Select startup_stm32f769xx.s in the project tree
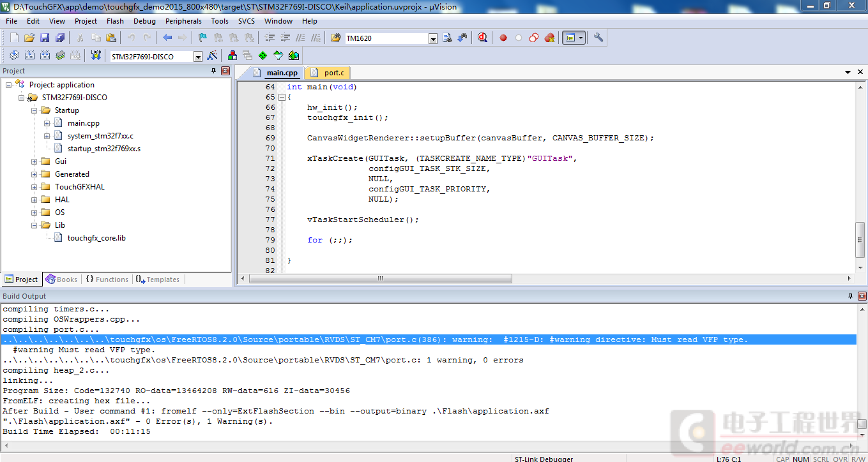 (103, 149)
